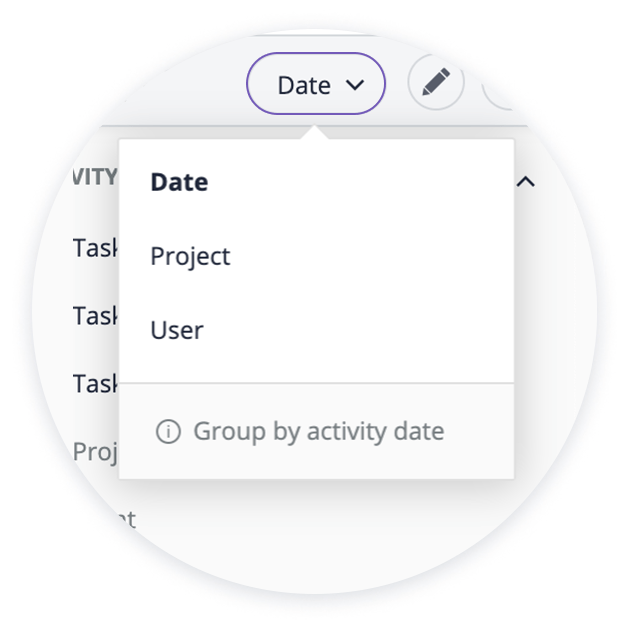Open the Date group-by dropdown button

(x=316, y=84)
